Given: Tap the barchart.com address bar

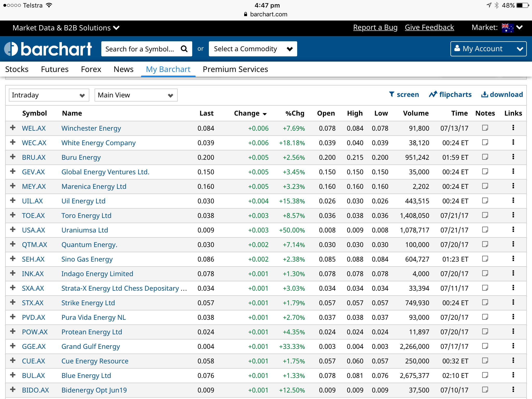Looking at the screenshot, I should [x=266, y=14].
